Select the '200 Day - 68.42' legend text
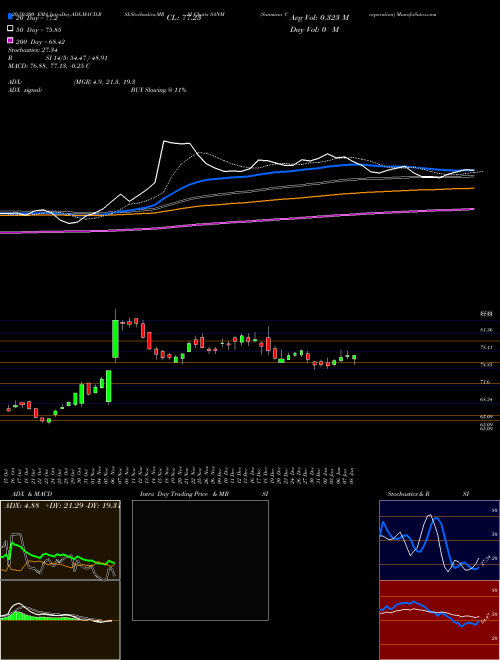500x660 pixels. (x=40, y=42)
